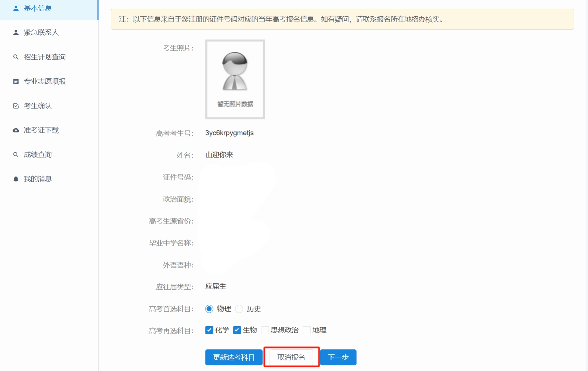Click the 证件号码 label
Image resolution: width=588 pixels, height=371 pixels.
[178, 177]
